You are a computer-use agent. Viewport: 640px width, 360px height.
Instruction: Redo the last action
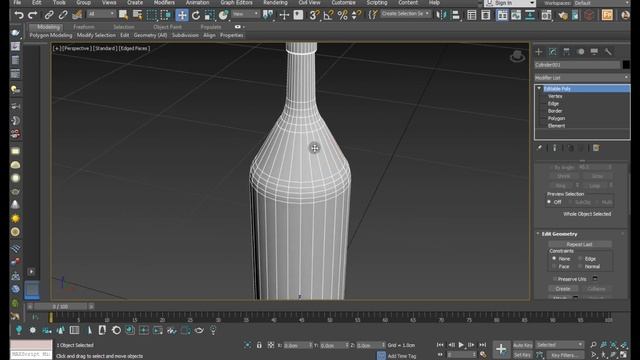(33, 16)
